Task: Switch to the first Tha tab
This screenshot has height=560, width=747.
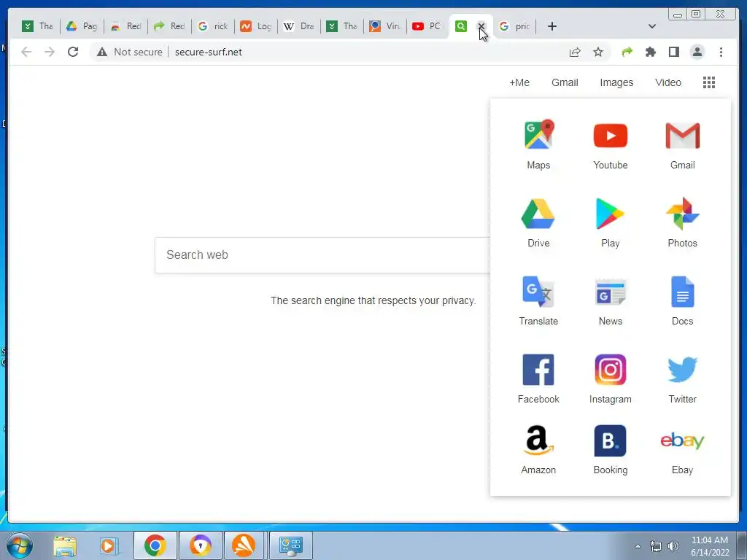Action: point(38,26)
